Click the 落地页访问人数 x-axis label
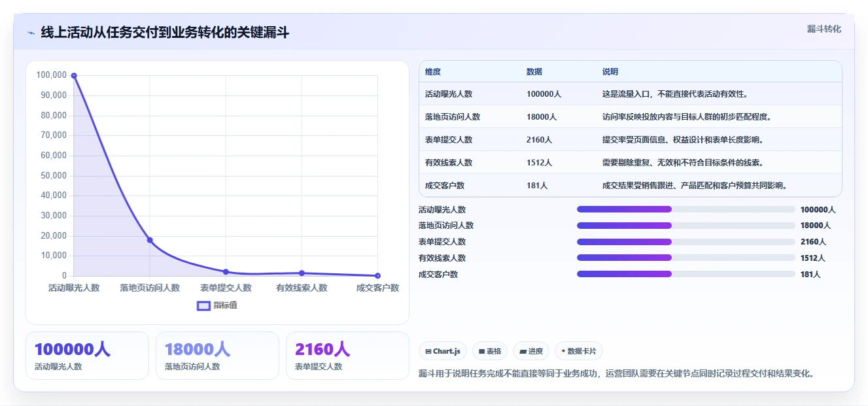 (150, 288)
